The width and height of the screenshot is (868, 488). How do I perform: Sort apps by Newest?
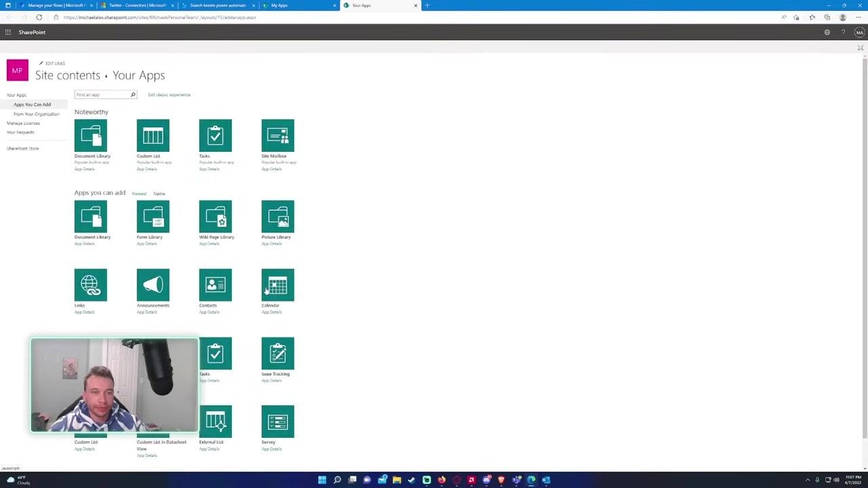[139, 194]
